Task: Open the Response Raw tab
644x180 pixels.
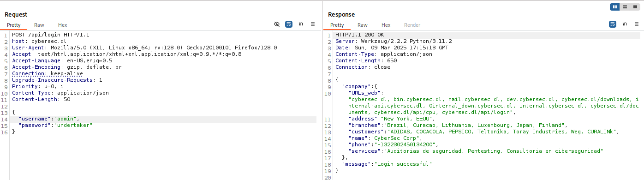Action: click(363, 25)
